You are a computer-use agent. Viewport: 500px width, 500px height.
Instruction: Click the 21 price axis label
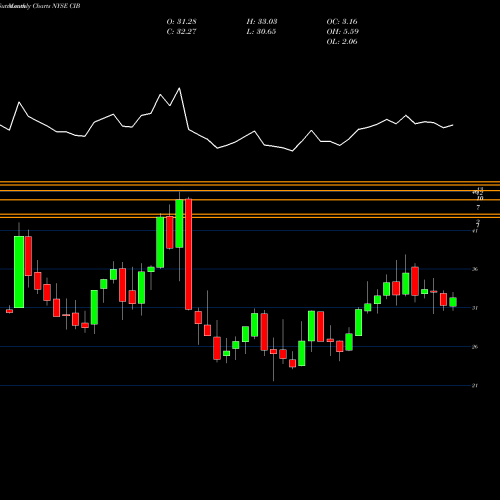[x=475, y=386]
